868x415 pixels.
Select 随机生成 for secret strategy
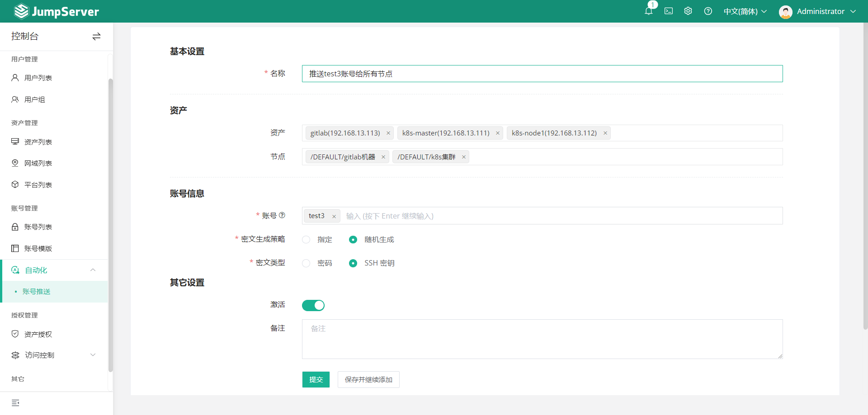point(353,240)
